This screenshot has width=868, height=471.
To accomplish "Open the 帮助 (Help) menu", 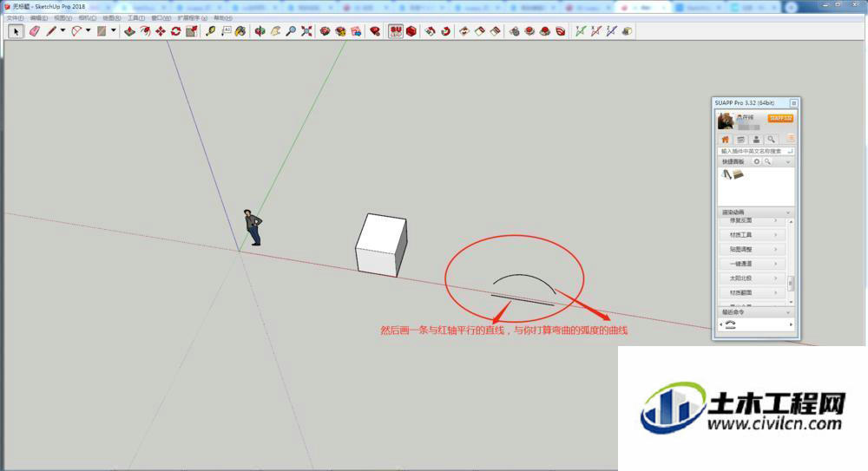I will pyautogui.click(x=223, y=18).
